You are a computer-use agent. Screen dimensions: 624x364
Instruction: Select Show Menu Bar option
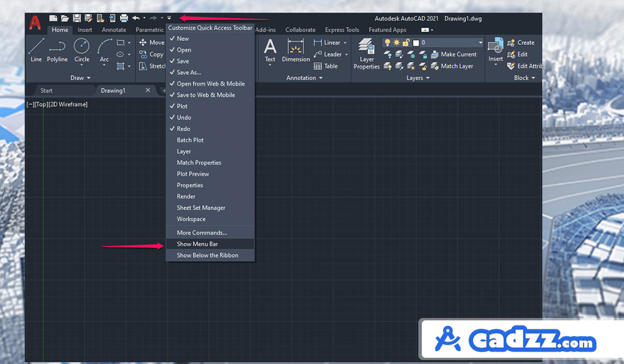coord(210,244)
